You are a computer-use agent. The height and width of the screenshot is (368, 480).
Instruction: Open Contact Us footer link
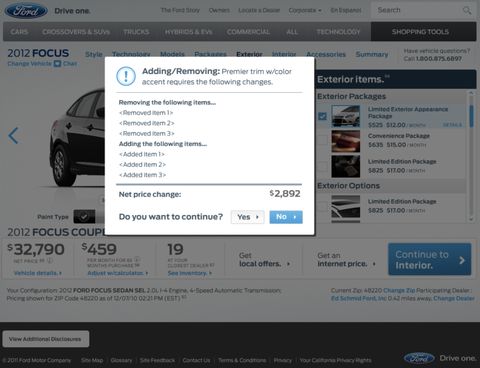tap(196, 360)
